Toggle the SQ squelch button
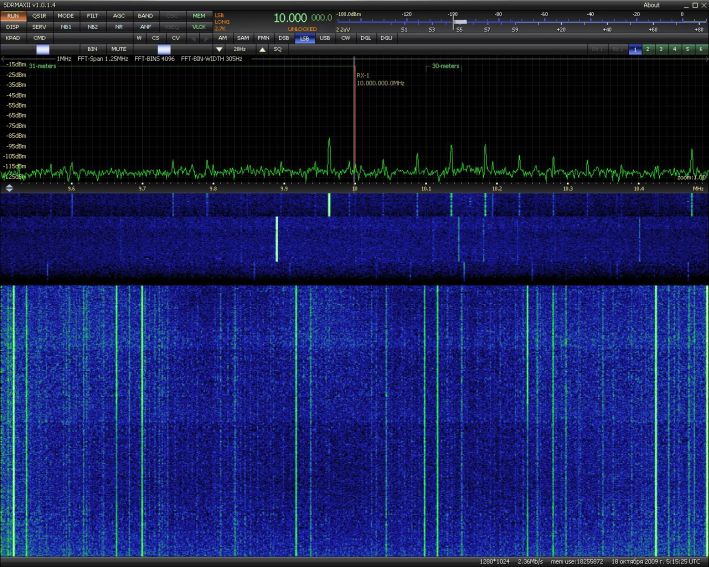The width and height of the screenshot is (709, 567). [278, 49]
